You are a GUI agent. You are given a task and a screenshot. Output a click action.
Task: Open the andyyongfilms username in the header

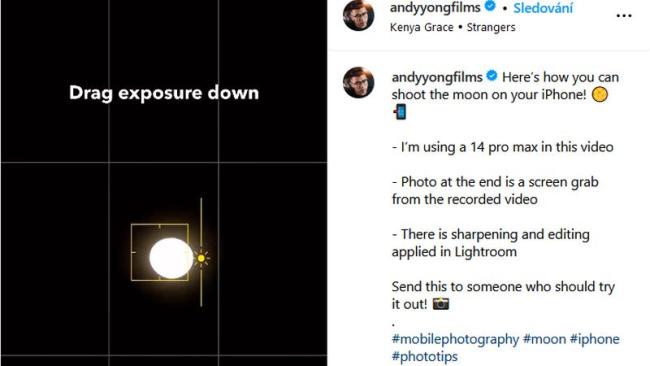pyautogui.click(x=435, y=7)
